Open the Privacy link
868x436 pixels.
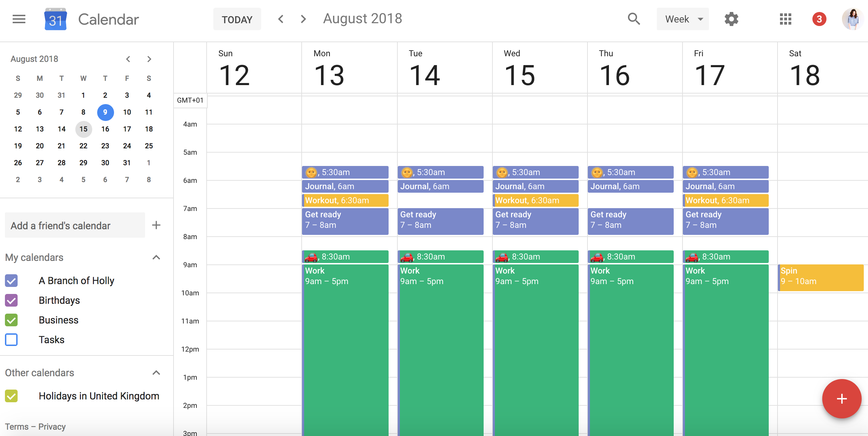point(52,427)
